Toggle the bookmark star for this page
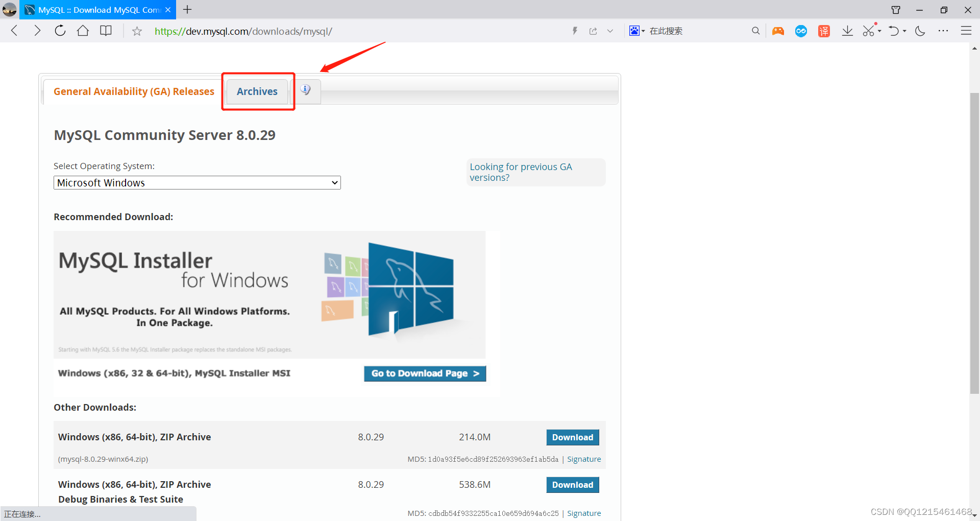This screenshot has width=980, height=521. tap(136, 31)
